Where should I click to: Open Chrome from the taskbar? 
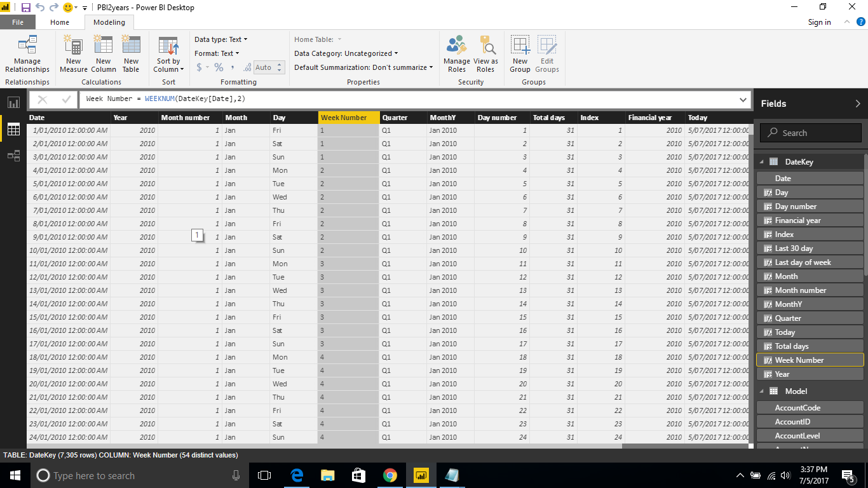[390, 475]
